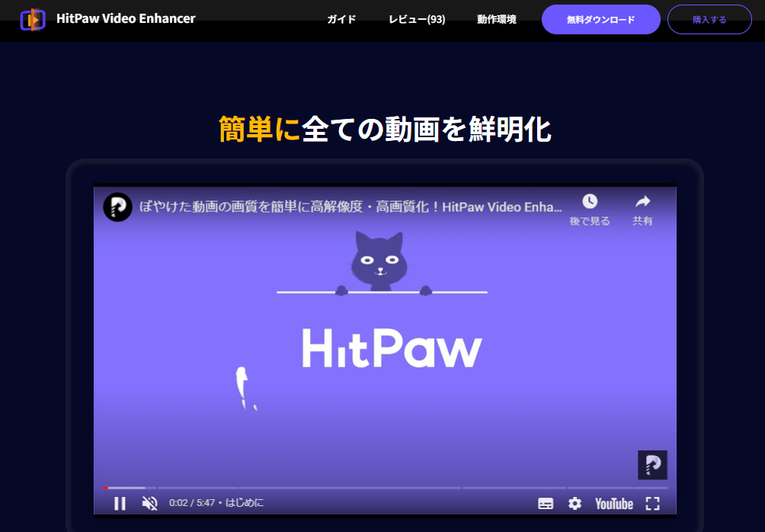Click the HitPaw channel watermark in video corner
Viewport: 765px width, 532px height.
[652, 465]
